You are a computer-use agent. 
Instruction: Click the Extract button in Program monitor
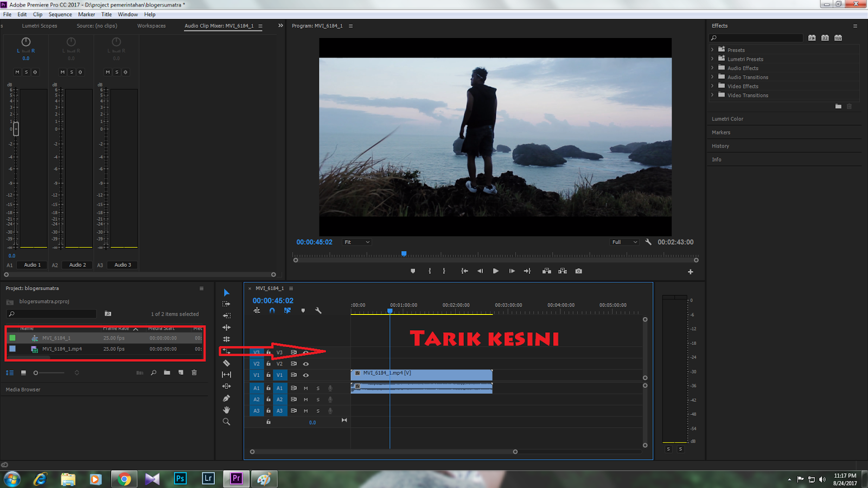coord(563,271)
